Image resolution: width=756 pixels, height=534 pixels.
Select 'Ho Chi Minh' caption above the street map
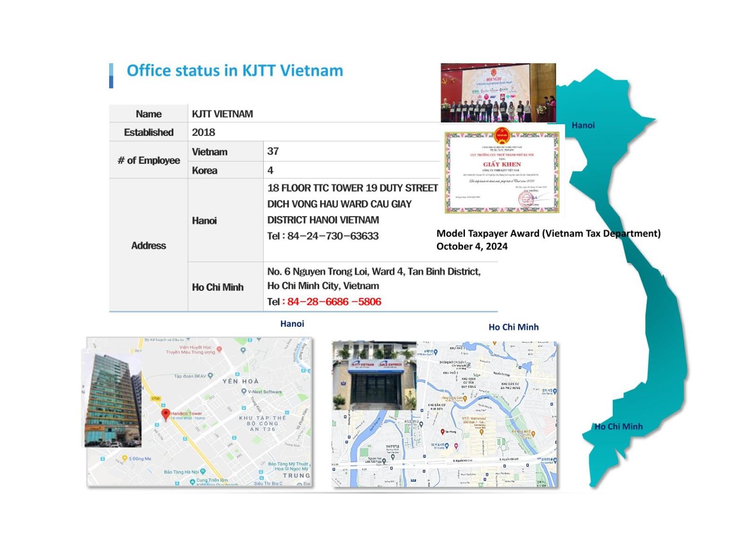(x=514, y=327)
